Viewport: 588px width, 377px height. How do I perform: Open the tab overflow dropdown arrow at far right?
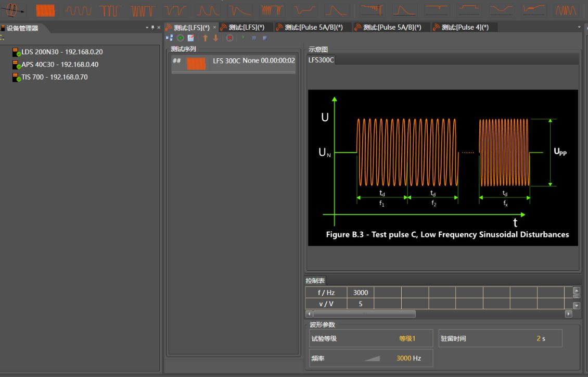point(580,27)
